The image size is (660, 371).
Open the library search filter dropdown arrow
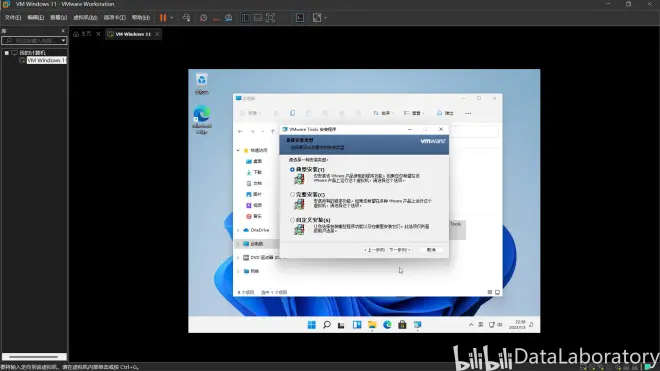coord(63,40)
